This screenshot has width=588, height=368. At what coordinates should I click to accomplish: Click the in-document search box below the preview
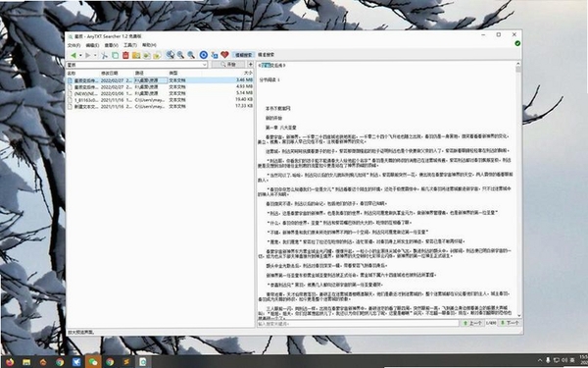coord(358,323)
